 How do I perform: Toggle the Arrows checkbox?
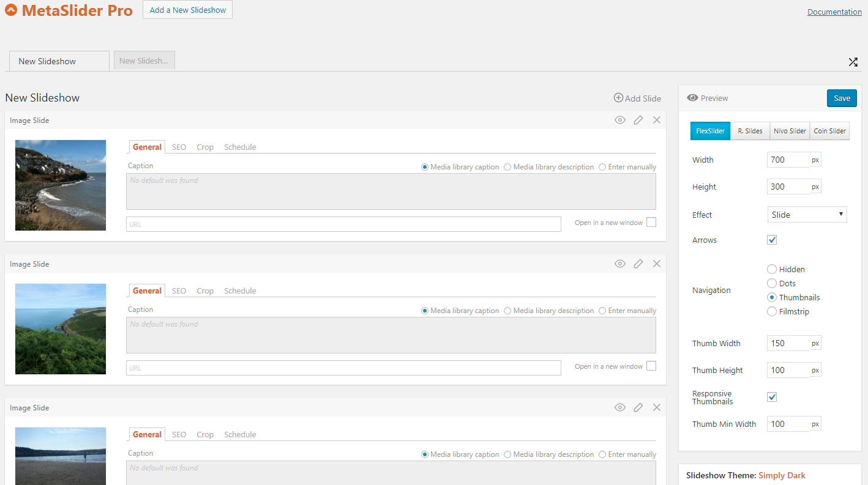coord(772,240)
